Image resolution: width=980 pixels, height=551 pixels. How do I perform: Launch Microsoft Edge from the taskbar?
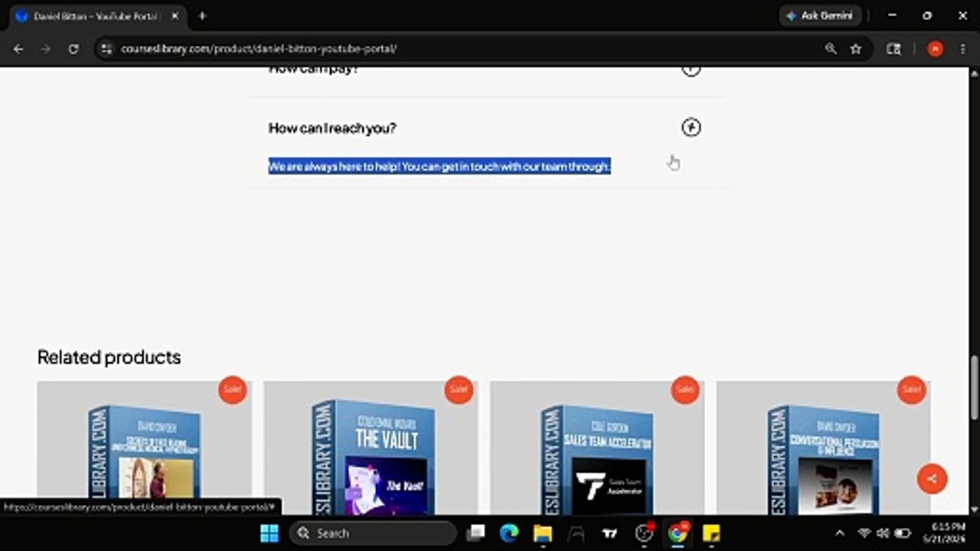point(509,533)
